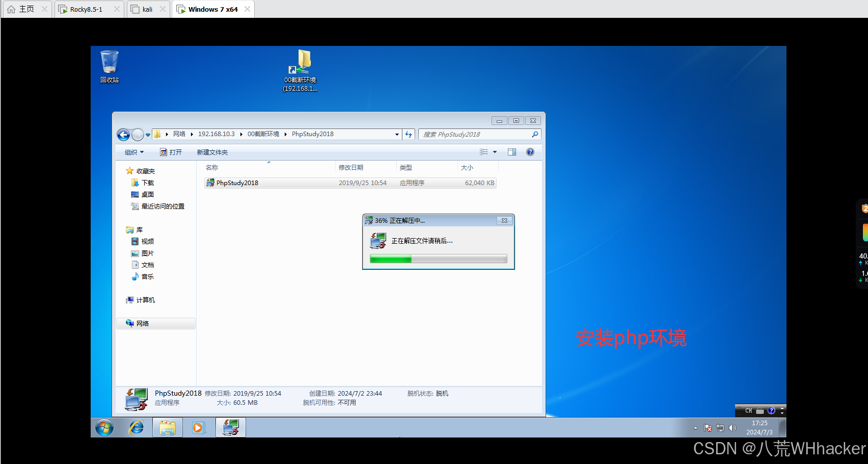Screen dimensions: 868x464
Task: Select PhpStudy2018 application file row
Action: 350,183
